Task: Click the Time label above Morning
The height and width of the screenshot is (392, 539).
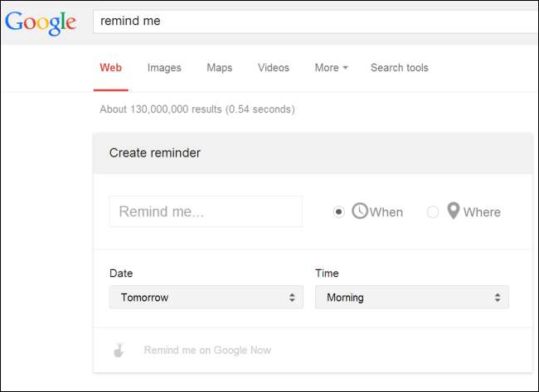Action: coord(327,273)
